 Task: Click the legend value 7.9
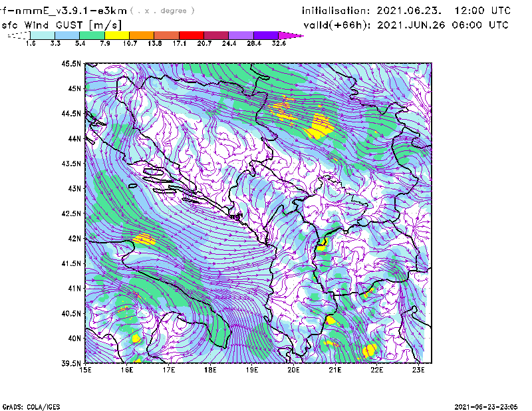click(x=105, y=43)
